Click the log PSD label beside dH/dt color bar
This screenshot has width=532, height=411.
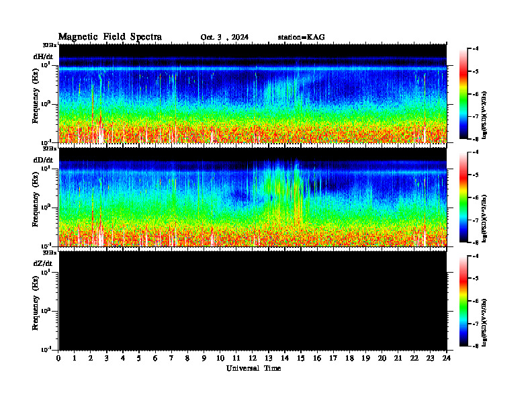484,115
